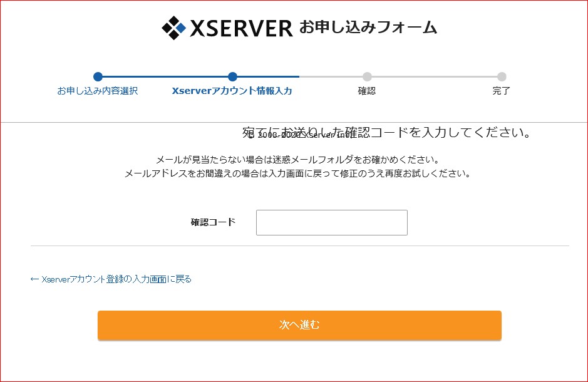Click the お申し込みフォーム heading text
This screenshot has width=588, height=382.
pyautogui.click(x=368, y=28)
